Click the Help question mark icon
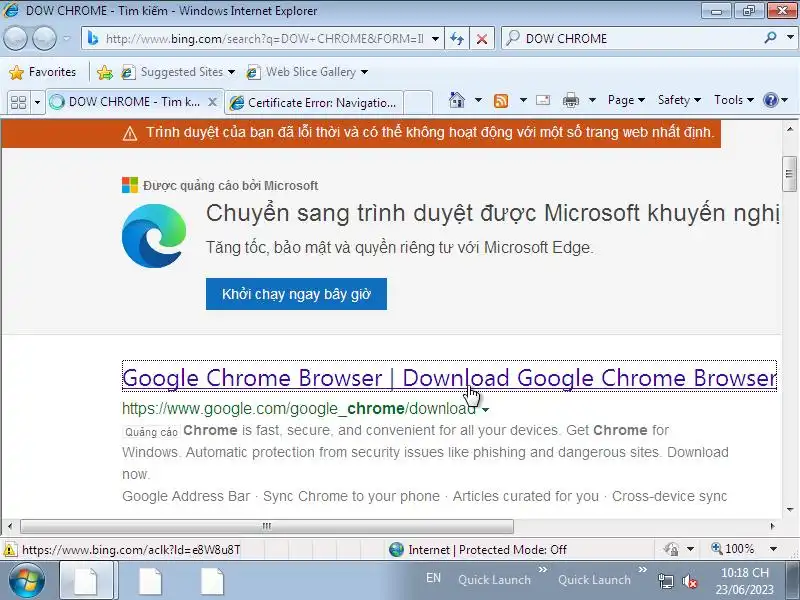The height and width of the screenshot is (600, 800). (x=770, y=100)
